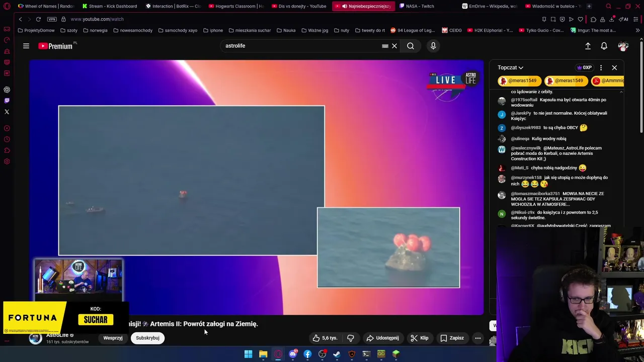Image resolution: width=644 pixels, height=362 pixels.
Task: Click @JarekPy chat username
Action: pos(521,113)
